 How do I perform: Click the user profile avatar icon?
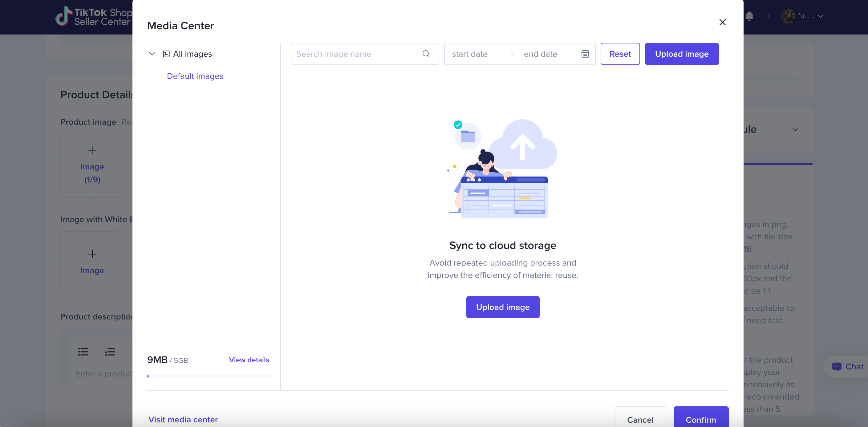[788, 15]
